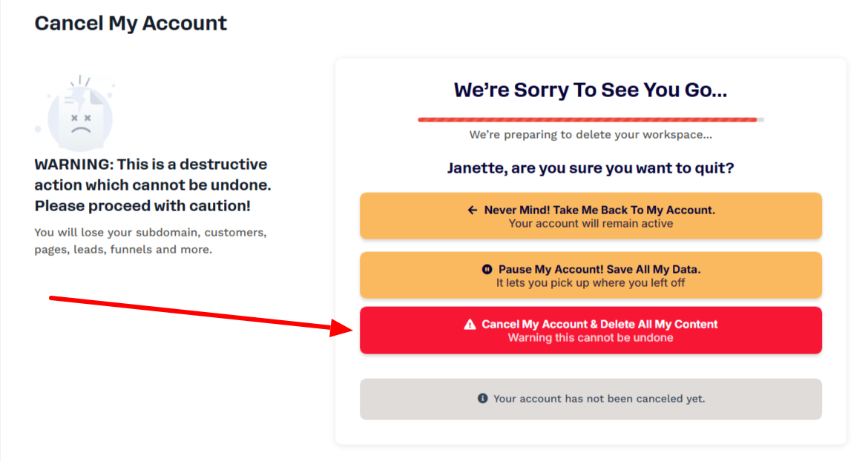Click the gray banner saying account not canceled yet
The width and height of the screenshot is (868, 461).
click(591, 399)
